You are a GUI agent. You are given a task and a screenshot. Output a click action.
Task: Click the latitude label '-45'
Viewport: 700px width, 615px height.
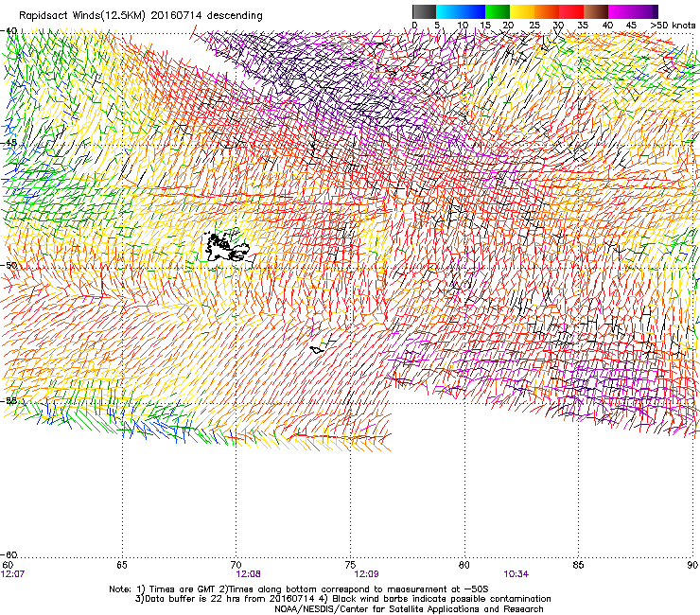coord(9,143)
